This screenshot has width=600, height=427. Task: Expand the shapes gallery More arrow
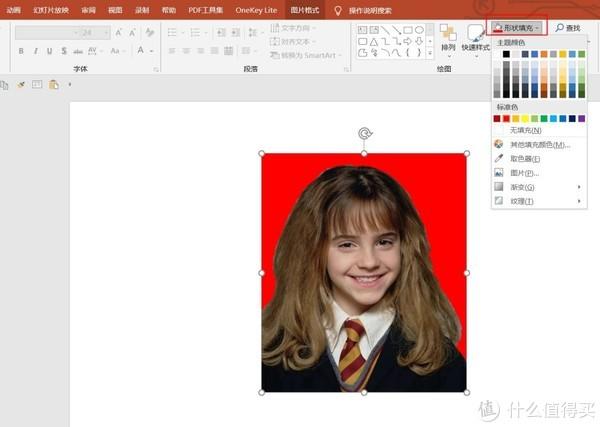coord(430,53)
